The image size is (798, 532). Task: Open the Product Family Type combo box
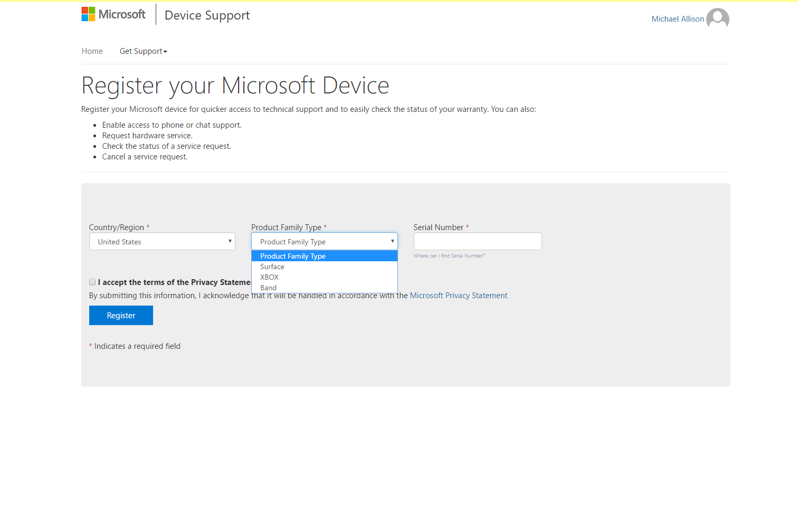tap(325, 241)
